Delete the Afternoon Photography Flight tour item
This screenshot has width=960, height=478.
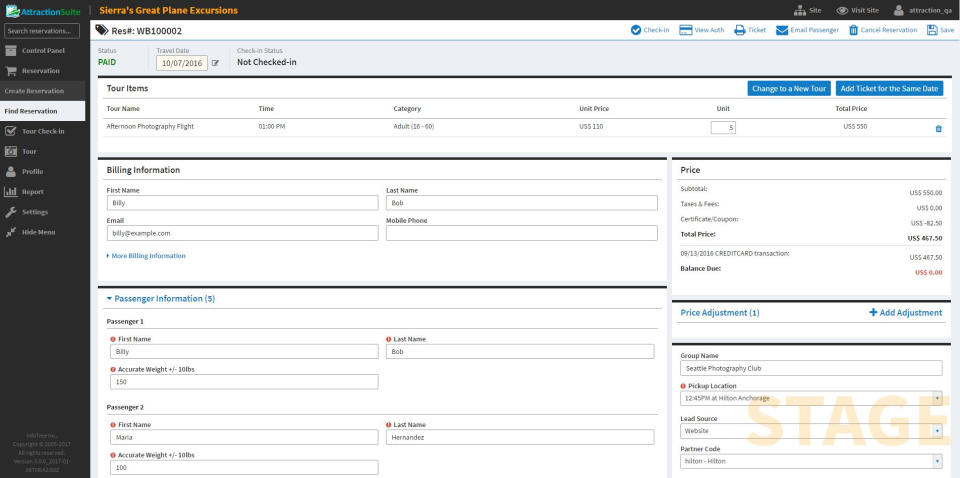pyautogui.click(x=939, y=129)
